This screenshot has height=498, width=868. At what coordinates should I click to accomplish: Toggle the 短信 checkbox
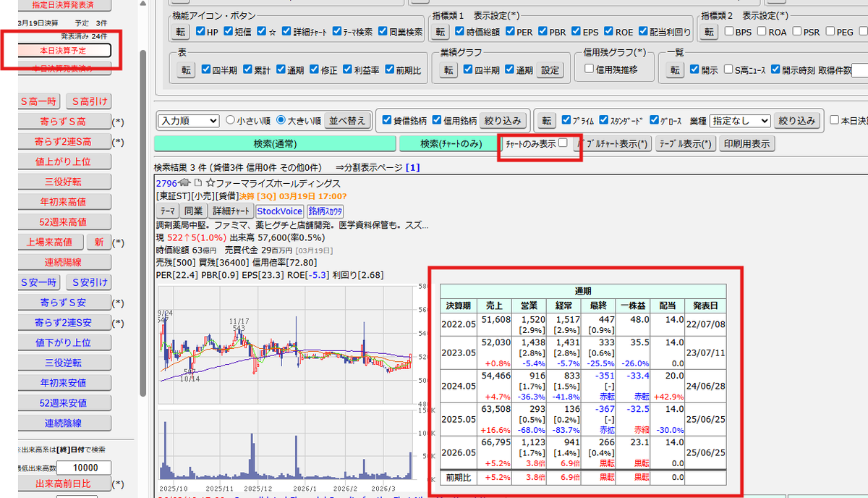229,31
